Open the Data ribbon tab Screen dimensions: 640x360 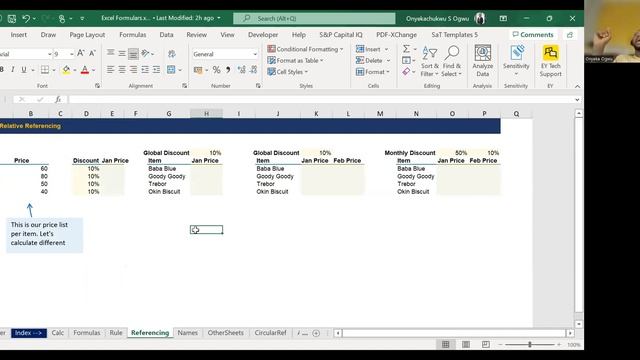(x=166, y=35)
